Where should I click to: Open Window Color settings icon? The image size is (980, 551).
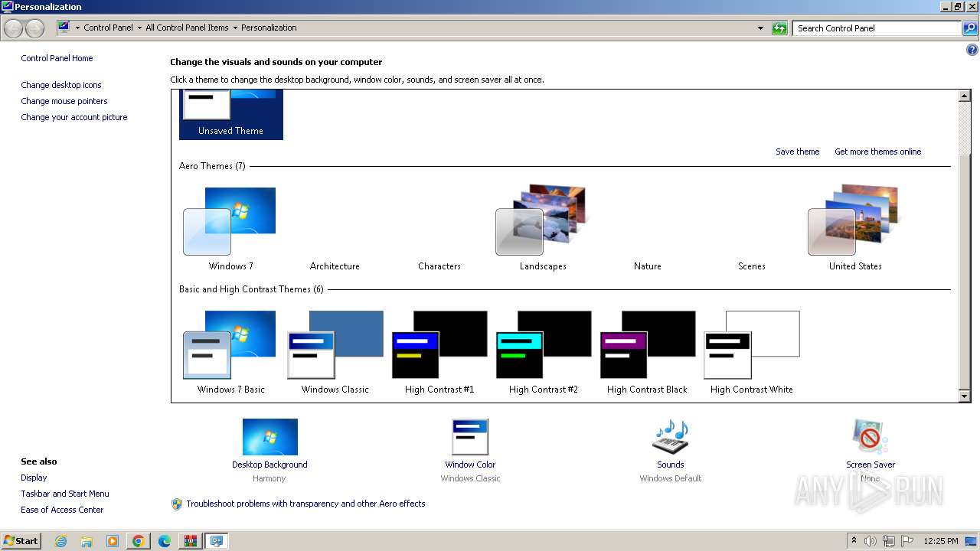point(470,437)
